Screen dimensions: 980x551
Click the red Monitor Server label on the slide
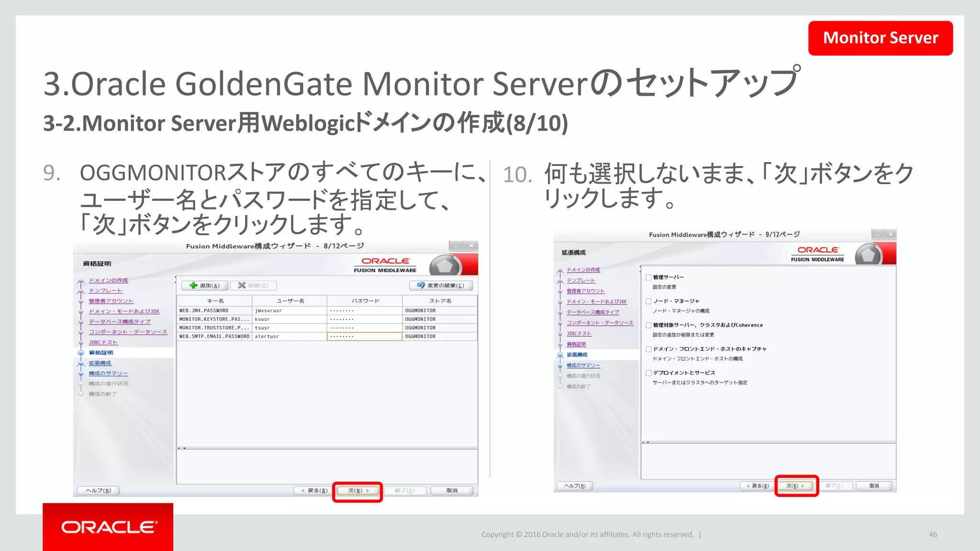[880, 38]
